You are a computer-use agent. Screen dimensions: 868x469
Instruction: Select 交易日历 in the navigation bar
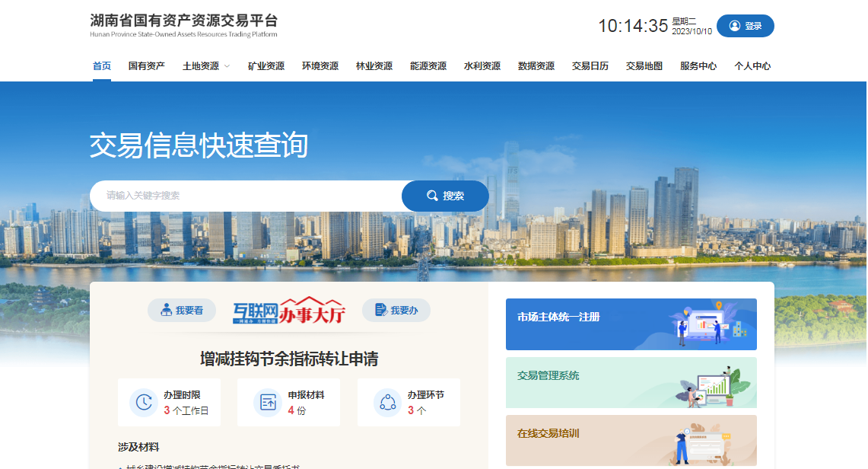590,66
